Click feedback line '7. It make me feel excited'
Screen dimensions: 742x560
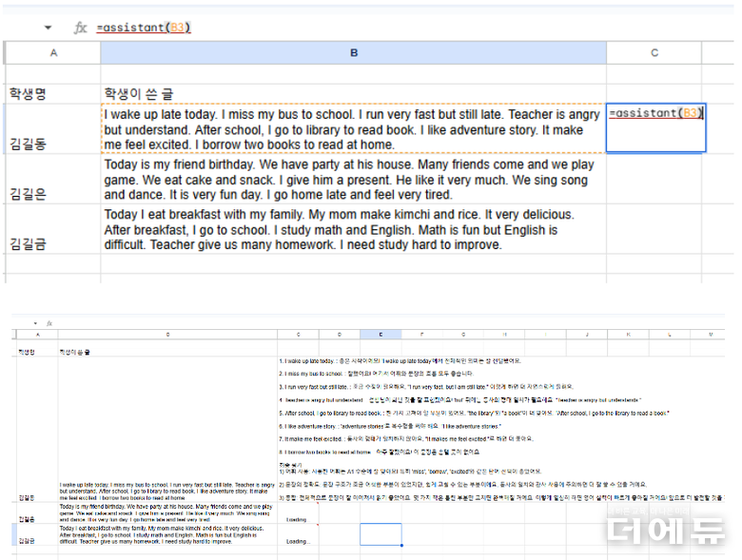(406, 439)
